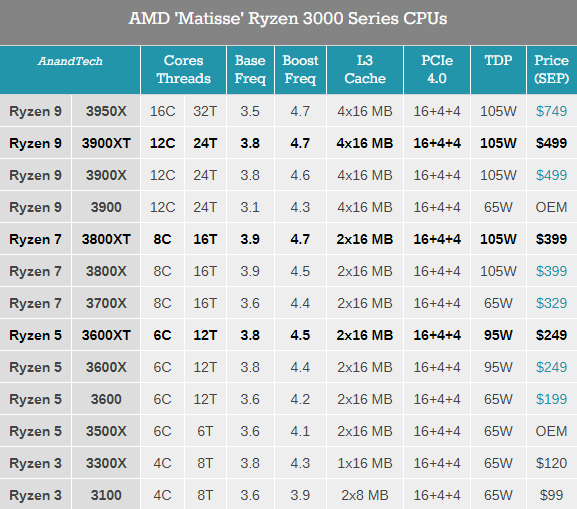
Task: Open the $249 price link for 3600X
Action: (x=551, y=367)
